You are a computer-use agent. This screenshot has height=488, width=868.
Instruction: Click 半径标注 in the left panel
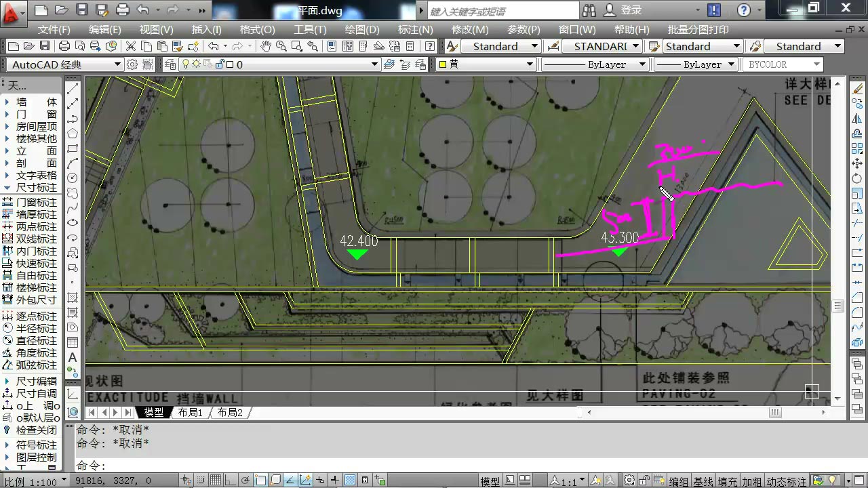coord(36,328)
